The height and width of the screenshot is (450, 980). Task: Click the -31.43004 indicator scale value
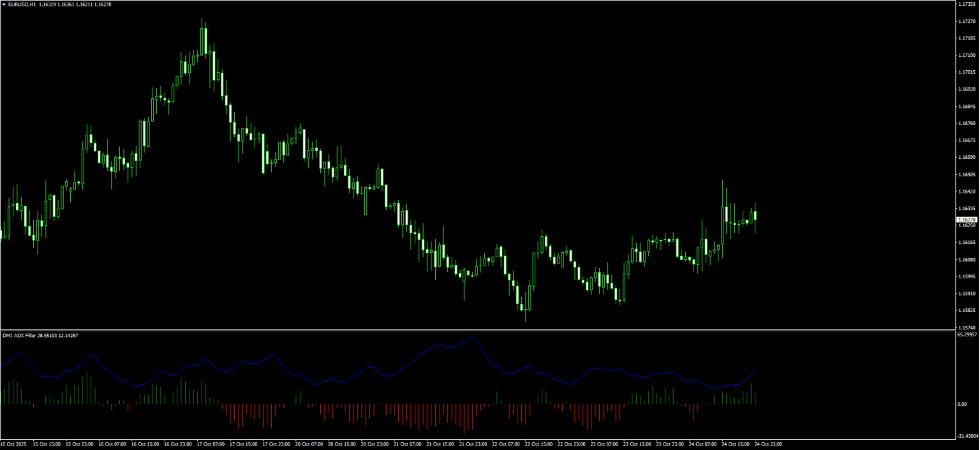pos(967,437)
